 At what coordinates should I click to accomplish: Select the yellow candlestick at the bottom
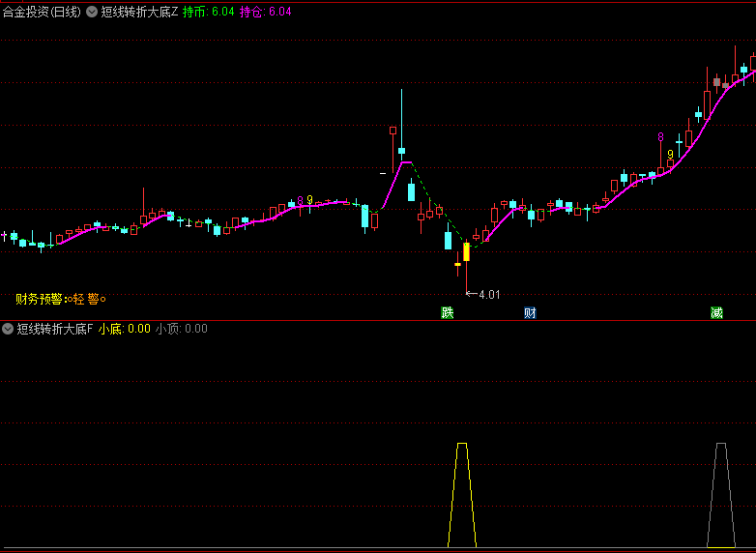(466, 251)
